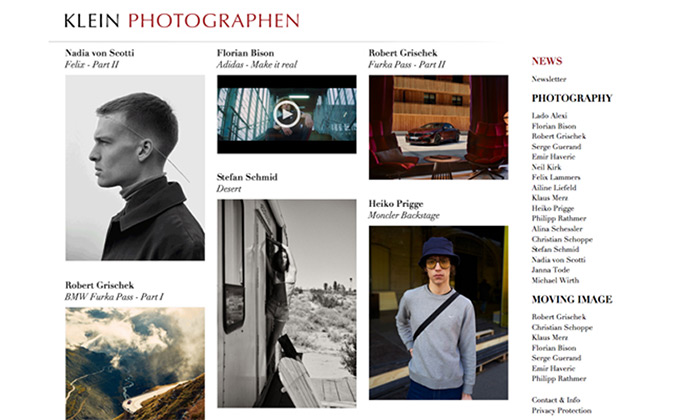Open Nadia von Scotti Felix portrait thumbnail
The image size is (700, 420).
pos(135,168)
